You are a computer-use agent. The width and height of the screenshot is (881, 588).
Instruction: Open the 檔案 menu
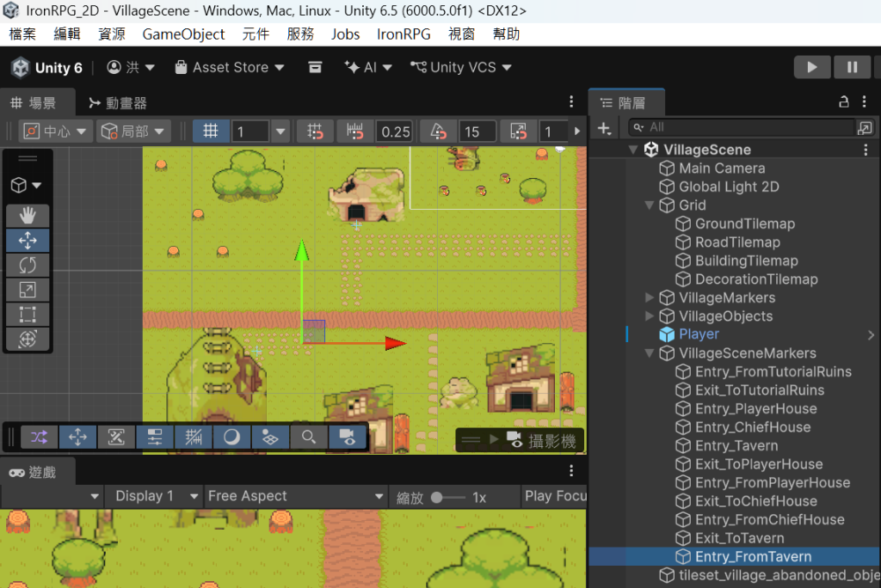click(22, 34)
